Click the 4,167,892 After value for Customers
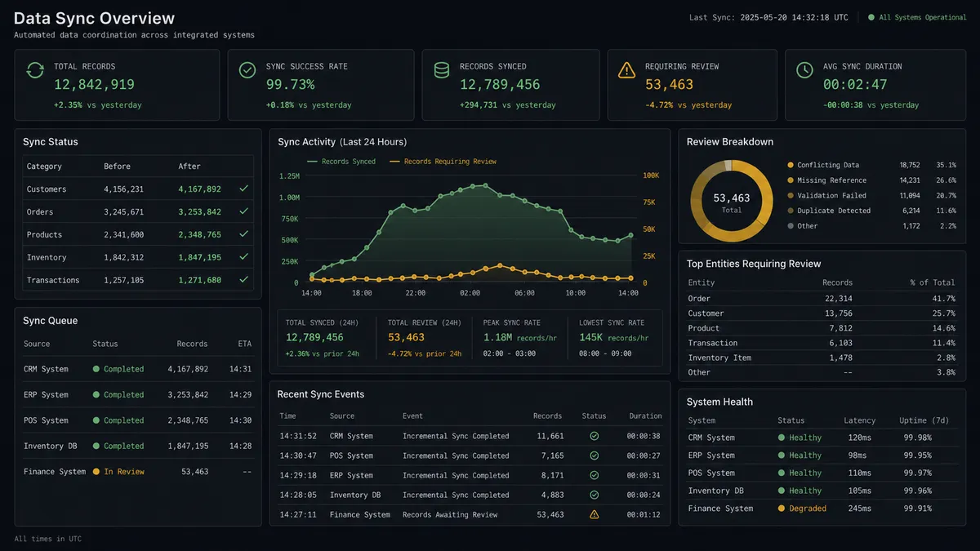This screenshot has width=980, height=551. [x=200, y=189]
